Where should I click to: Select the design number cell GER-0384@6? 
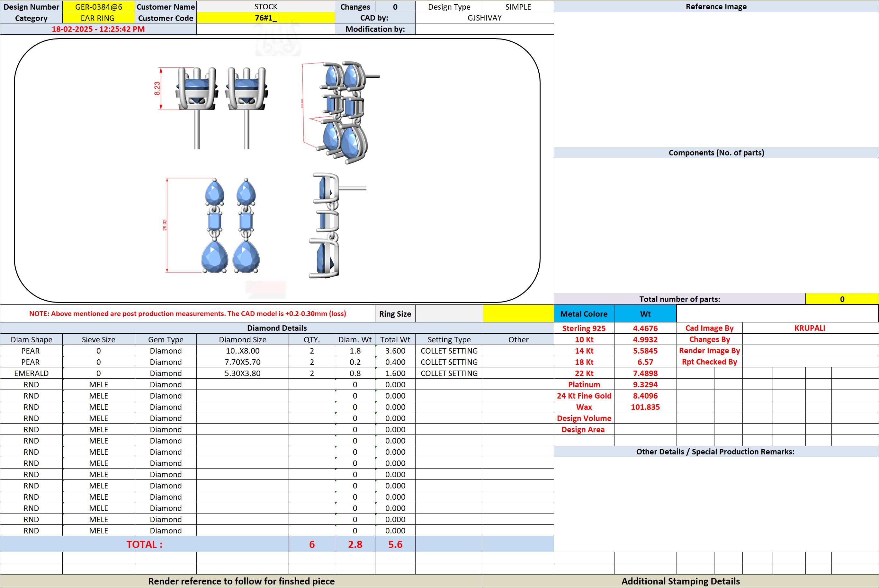pos(98,7)
